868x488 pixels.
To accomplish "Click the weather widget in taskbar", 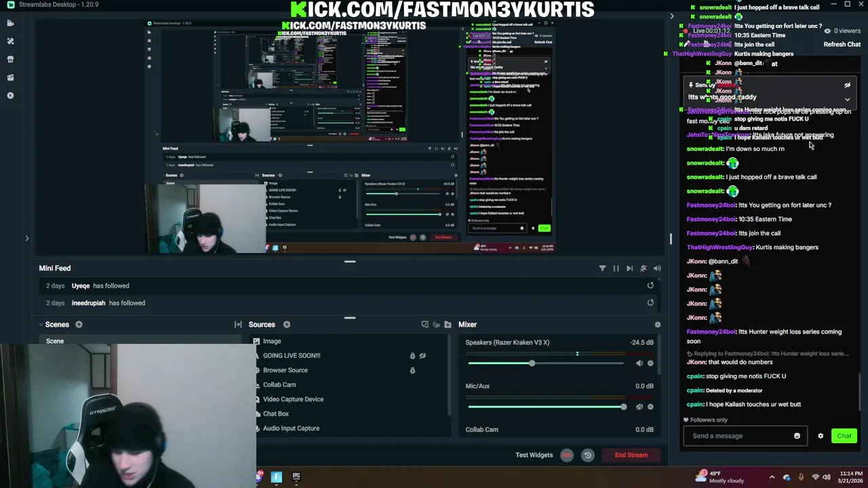I will pos(720,477).
